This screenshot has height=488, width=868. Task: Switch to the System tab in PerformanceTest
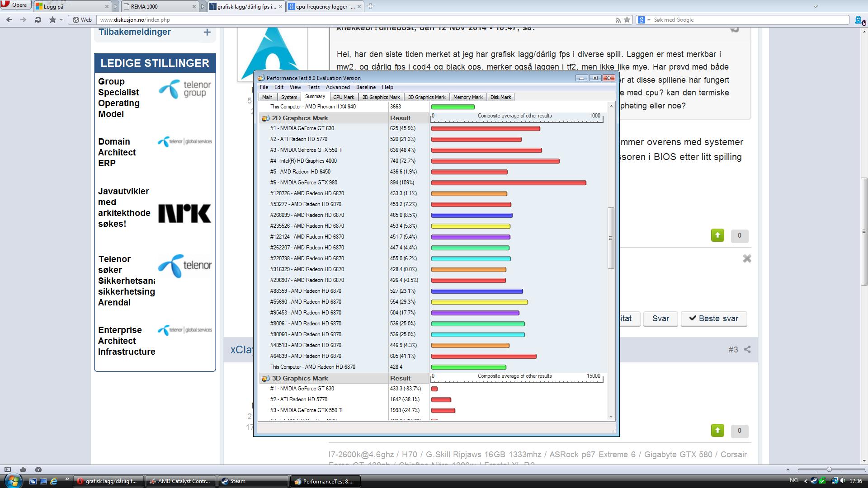(289, 97)
